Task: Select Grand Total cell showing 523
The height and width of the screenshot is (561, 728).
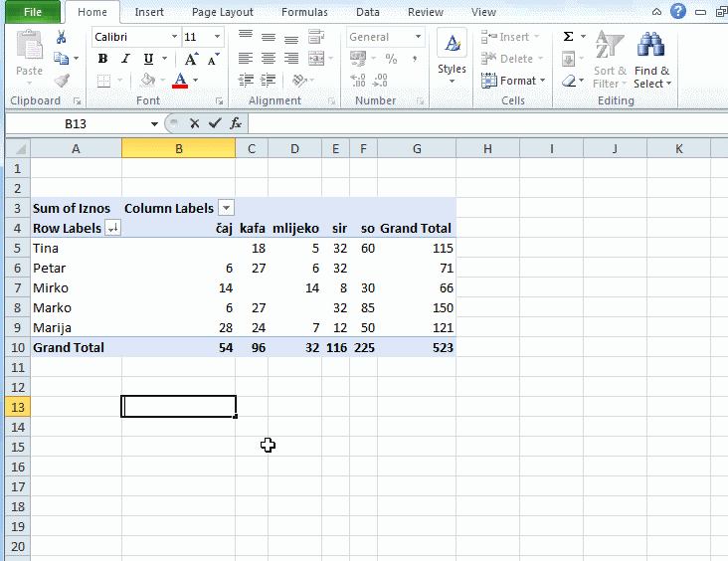Action: 416,347
